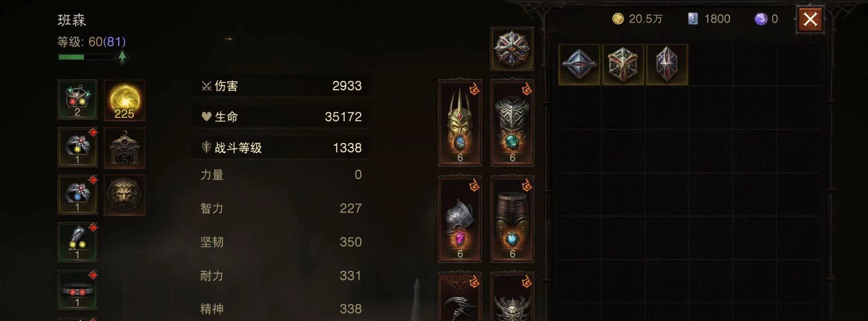Click the 1800 blue currency counter
The width and height of the screenshot is (868, 321).
click(x=709, y=19)
